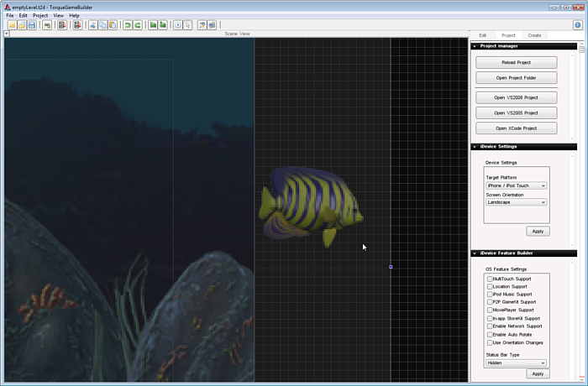Viewport: 588px width, 386px height.
Task: Click the play level icon
Action: (178, 25)
